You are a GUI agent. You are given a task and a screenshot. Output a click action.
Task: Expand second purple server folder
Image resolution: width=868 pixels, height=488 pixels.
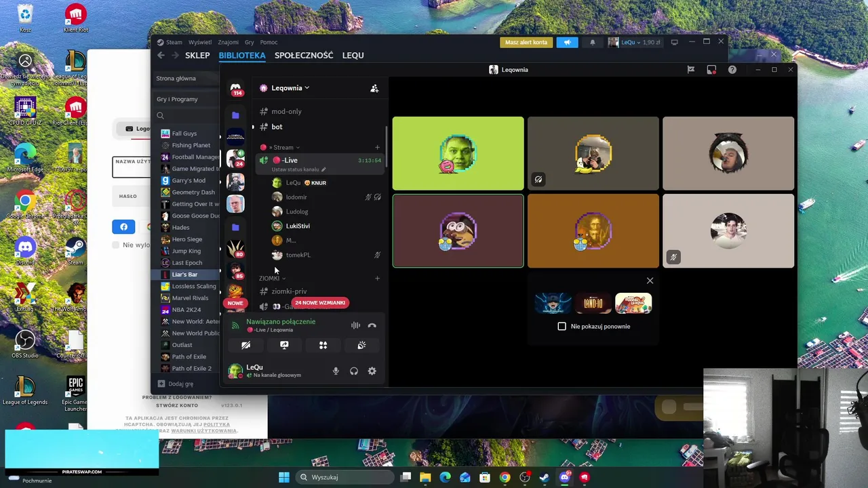235,227
